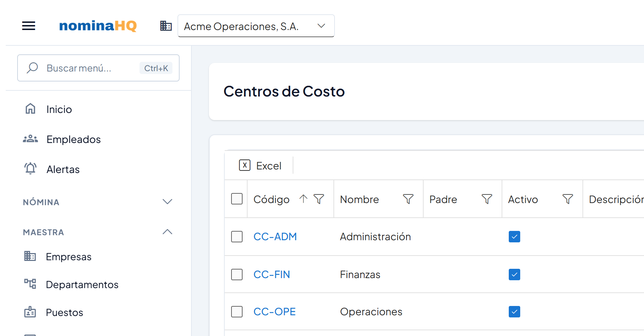Click the Excel file icon
644x336 pixels.
(x=245, y=165)
